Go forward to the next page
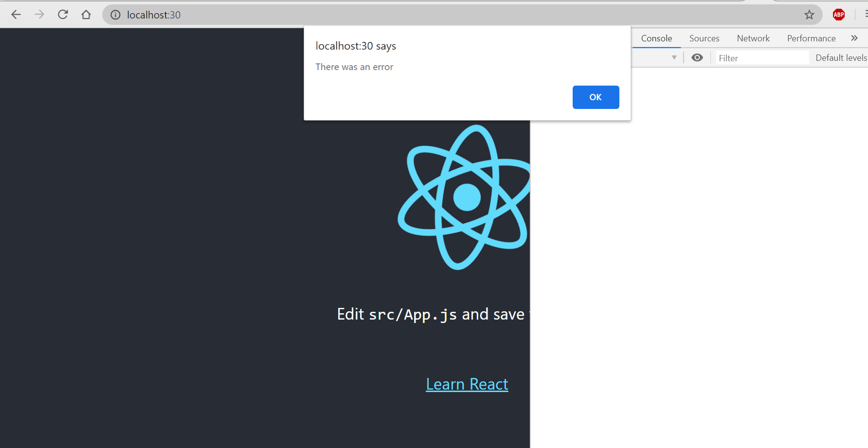 pos(39,15)
